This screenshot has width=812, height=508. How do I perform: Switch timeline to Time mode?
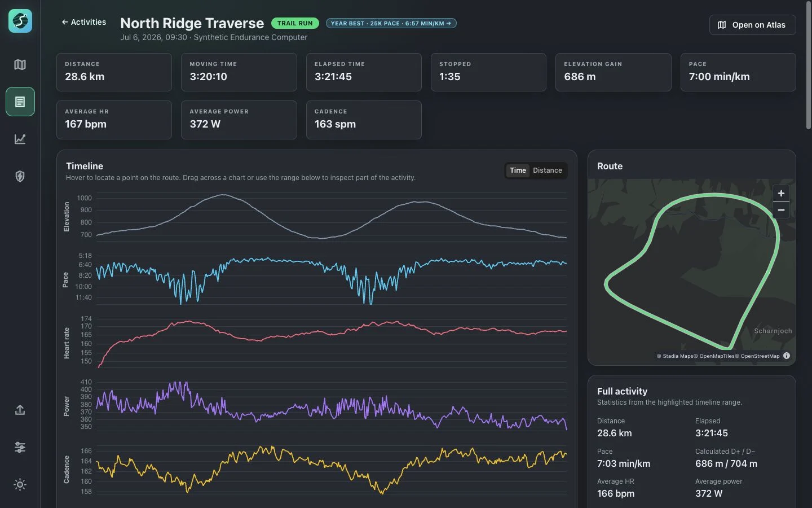pyautogui.click(x=518, y=170)
